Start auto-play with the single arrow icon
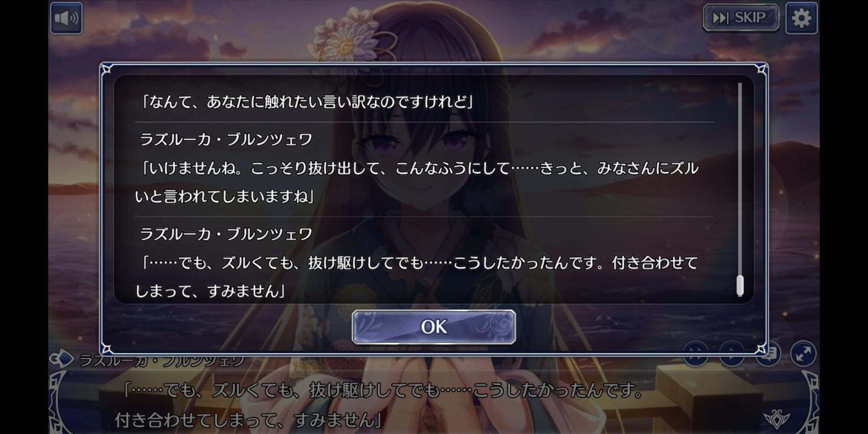 pyautogui.click(x=732, y=354)
